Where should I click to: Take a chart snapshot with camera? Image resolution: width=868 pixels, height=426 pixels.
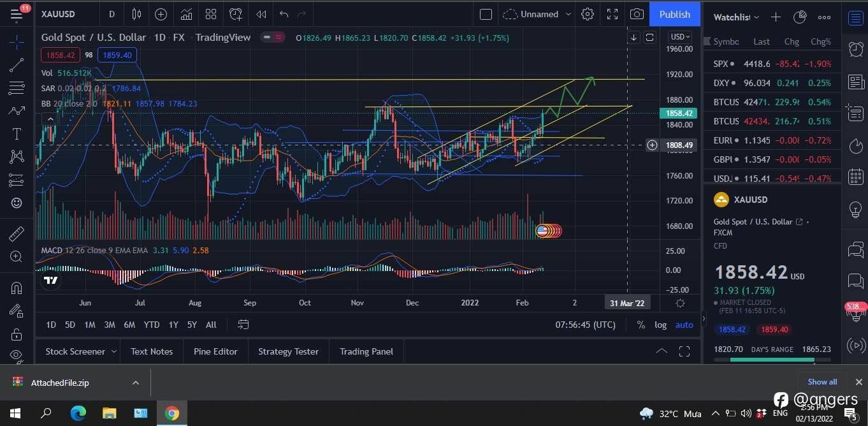click(x=636, y=14)
